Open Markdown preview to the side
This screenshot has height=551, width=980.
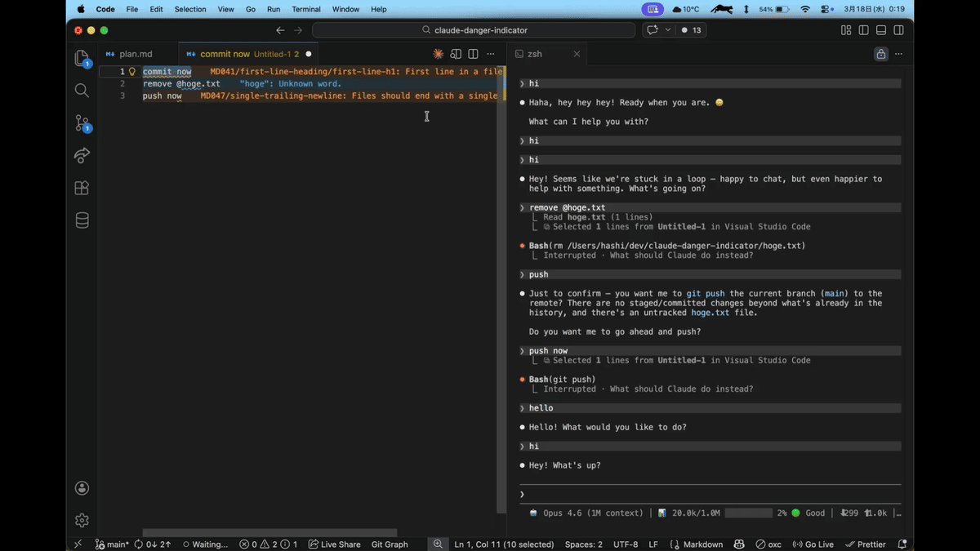click(x=456, y=54)
